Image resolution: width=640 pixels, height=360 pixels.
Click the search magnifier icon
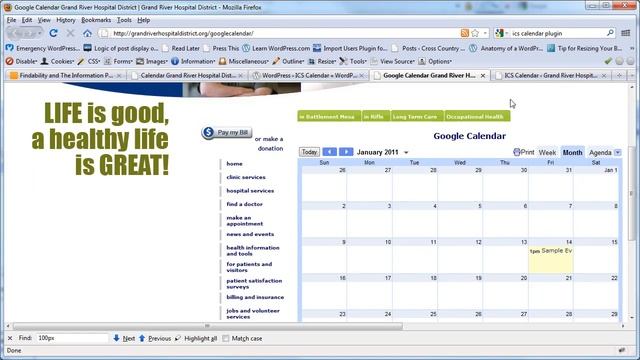pyautogui.click(x=610, y=33)
